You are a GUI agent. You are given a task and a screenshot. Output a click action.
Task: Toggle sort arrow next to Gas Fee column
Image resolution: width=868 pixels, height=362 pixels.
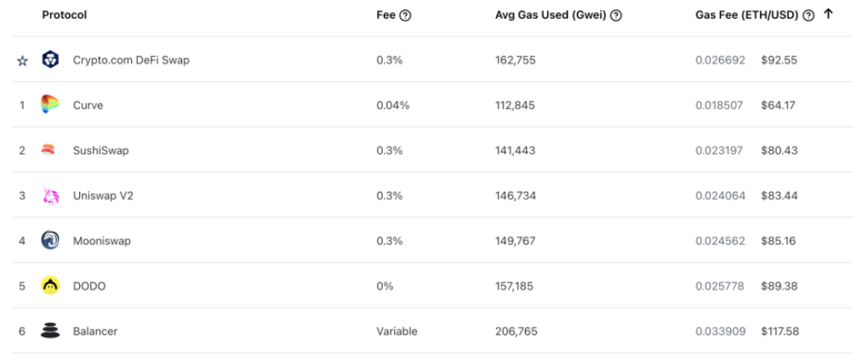tap(828, 14)
